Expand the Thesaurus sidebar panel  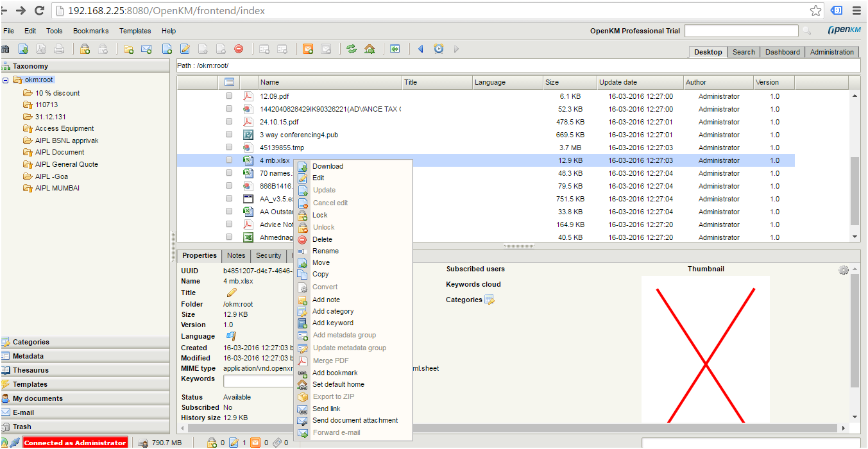coord(31,370)
